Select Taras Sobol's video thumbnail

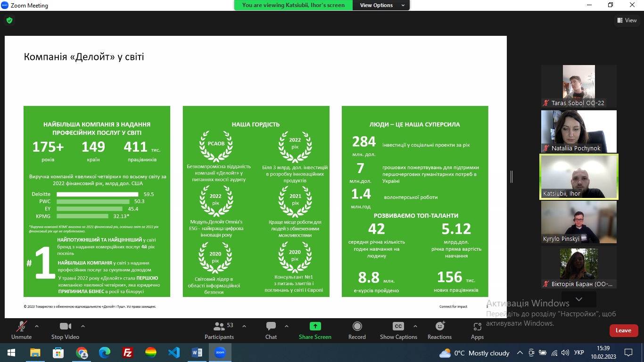click(579, 86)
